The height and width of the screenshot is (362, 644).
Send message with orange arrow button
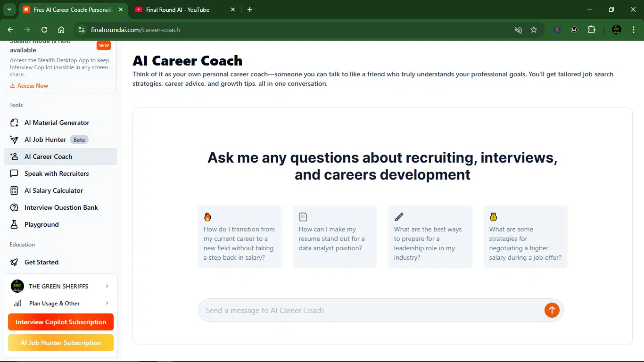[552, 310]
